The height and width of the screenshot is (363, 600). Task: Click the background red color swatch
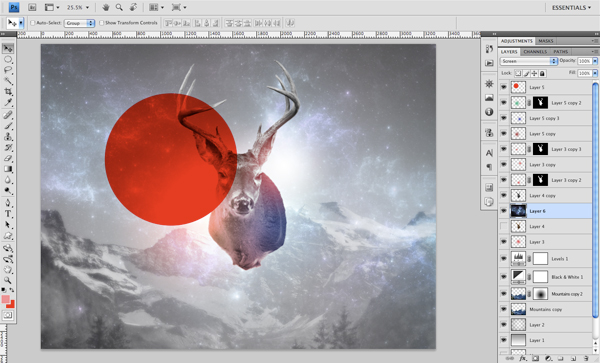click(x=11, y=304)
